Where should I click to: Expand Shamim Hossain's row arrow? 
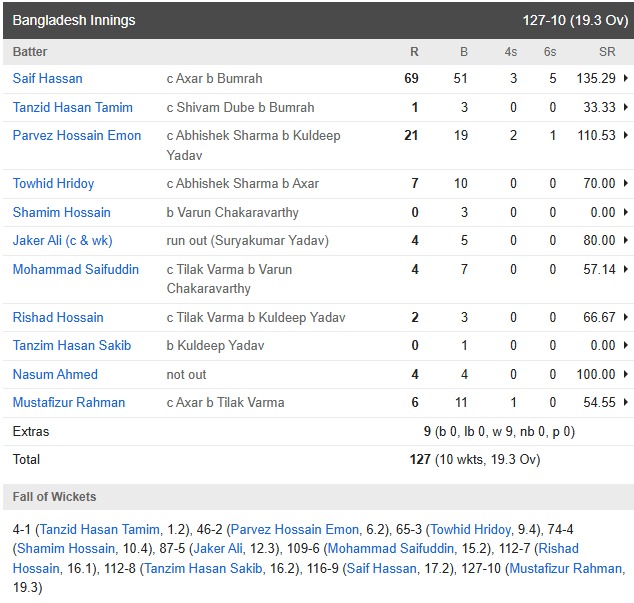pyautogui.click(x=626, y=213)
